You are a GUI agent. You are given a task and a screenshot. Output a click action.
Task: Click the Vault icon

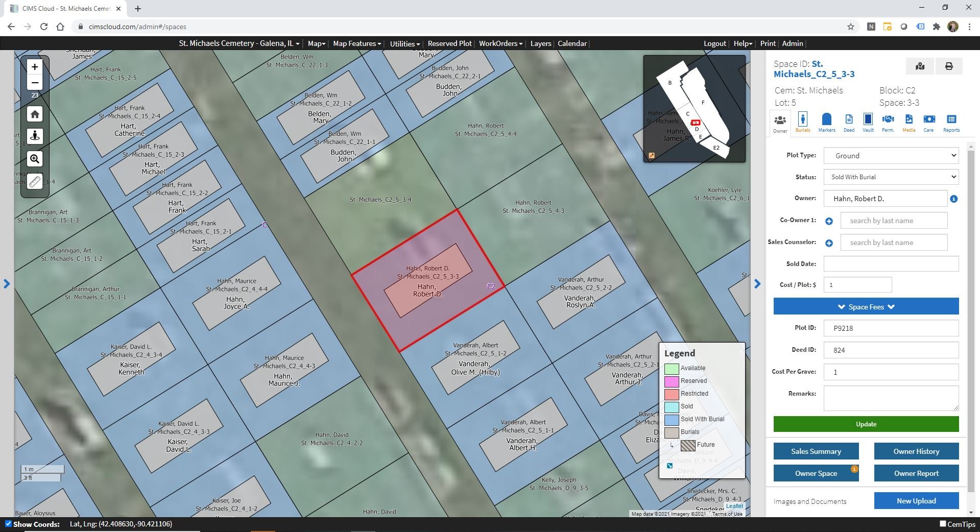point(868,122)
